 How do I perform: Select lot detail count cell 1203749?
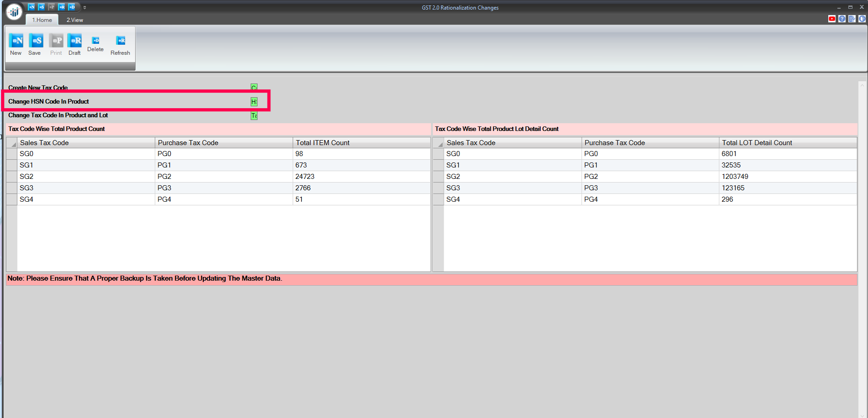(788, 177)
